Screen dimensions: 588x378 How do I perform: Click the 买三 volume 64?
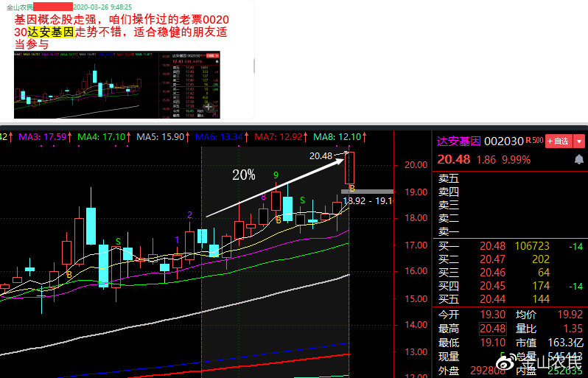[x=544, y=272]
